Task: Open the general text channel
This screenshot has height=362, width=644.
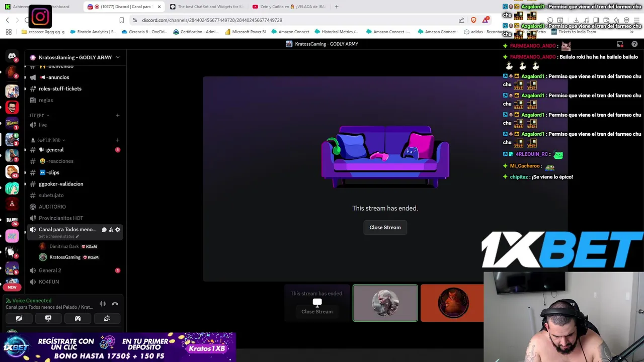Action: (x=74, y=150)
